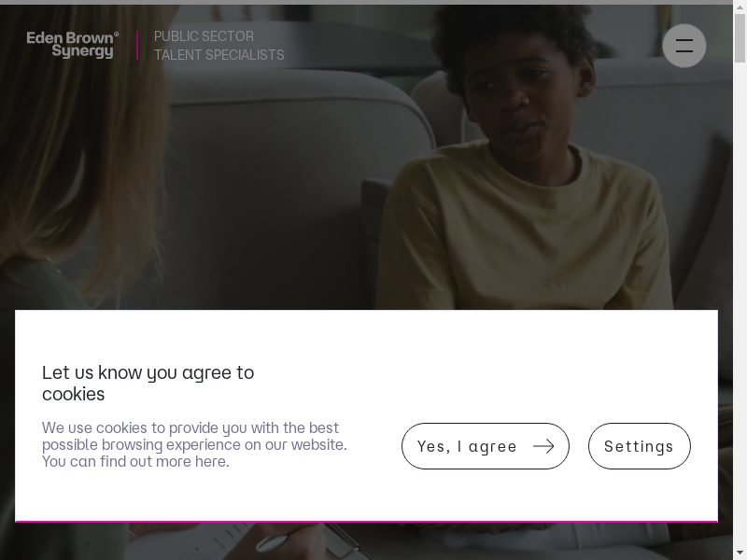
Task: Click the scrollbar down arrow
Action: 740,553
